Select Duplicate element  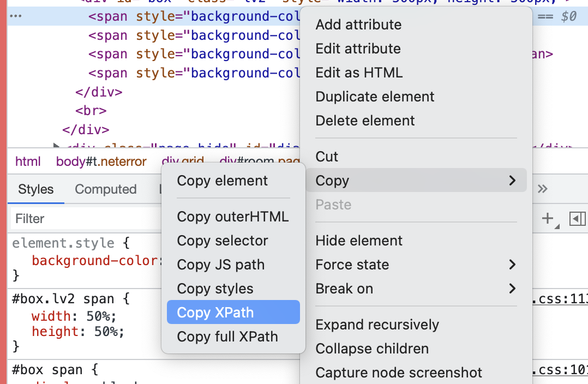(375, 97)
